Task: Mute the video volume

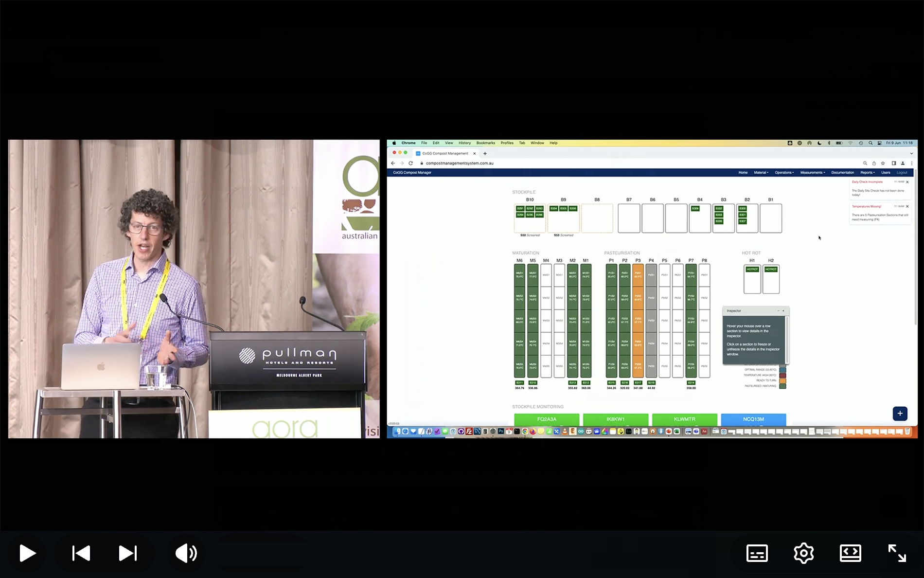Action: click(186, 553)
